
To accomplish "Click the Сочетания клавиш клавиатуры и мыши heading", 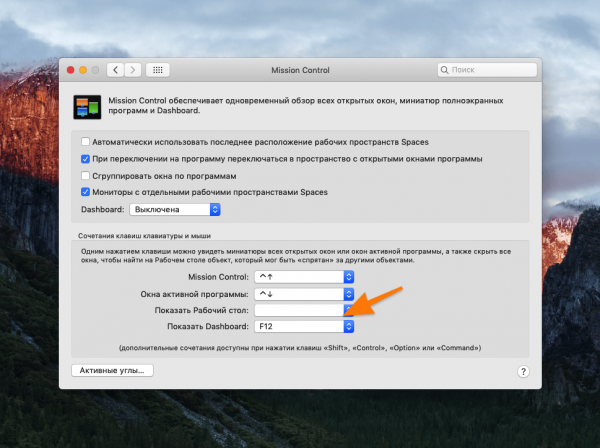I will (x=144, y=236).
